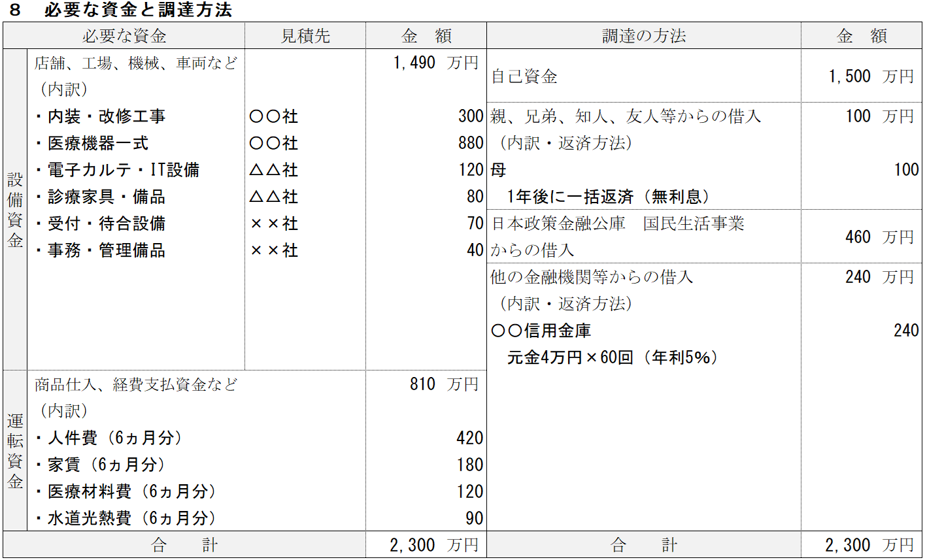The image size is (925, 560).
Task: Select the 自己資金 amount 1,500 万円
Action: [871, 76]
